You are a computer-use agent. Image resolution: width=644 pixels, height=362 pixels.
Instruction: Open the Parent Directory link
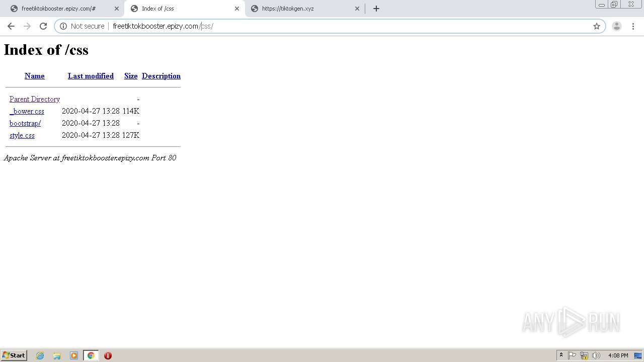pyautogui.click(x=35, y=99)
